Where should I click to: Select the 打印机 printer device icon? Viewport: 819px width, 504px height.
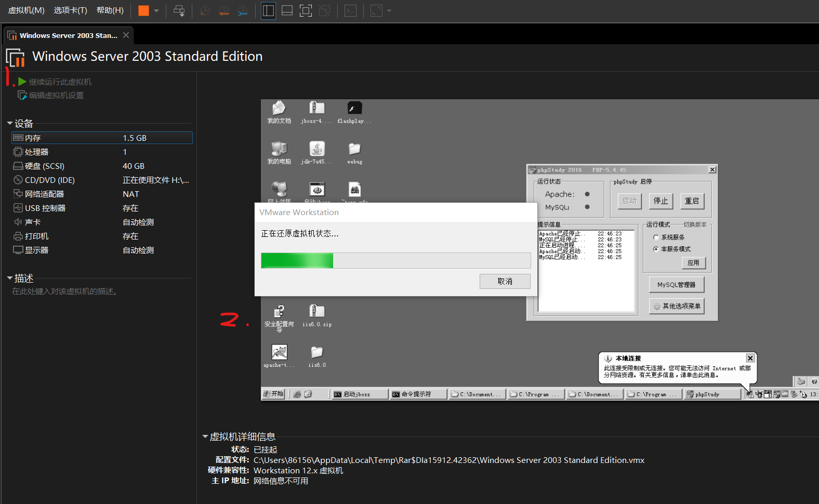(x=18, y=236)
